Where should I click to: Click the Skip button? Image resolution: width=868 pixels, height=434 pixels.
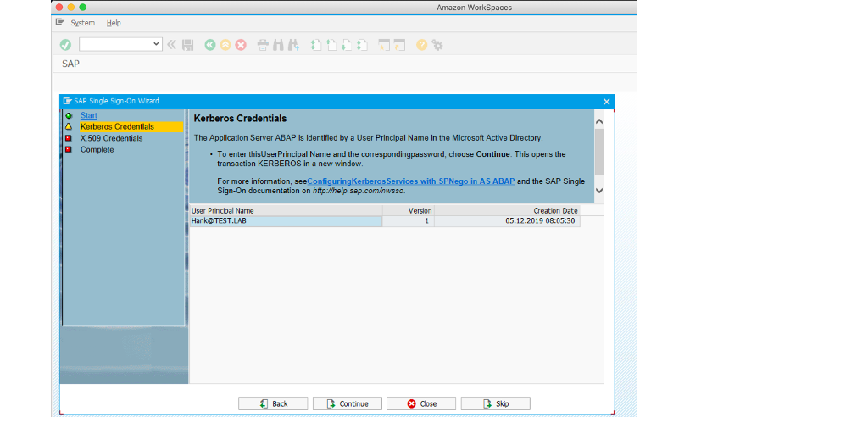[495, 403]
